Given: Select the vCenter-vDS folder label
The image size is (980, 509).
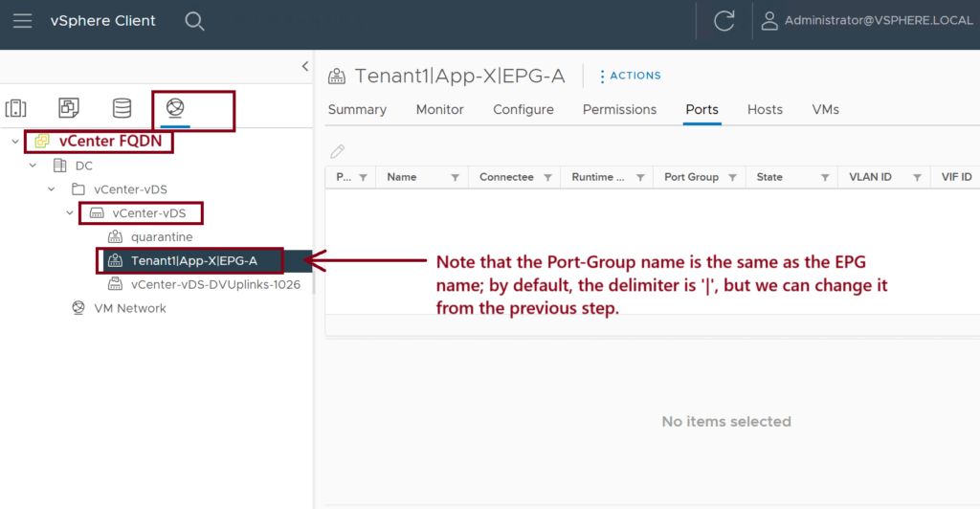Looking at the screenshot, I should pyautogui.click(x=130, y=189).
